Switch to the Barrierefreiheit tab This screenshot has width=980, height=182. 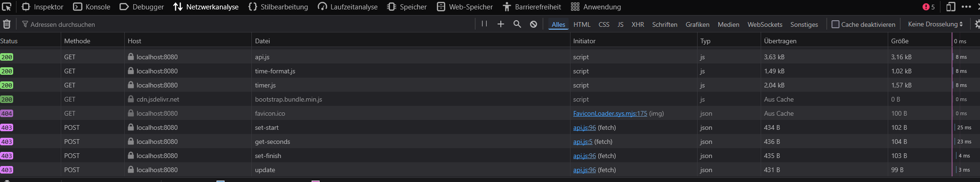click(532, 7)
